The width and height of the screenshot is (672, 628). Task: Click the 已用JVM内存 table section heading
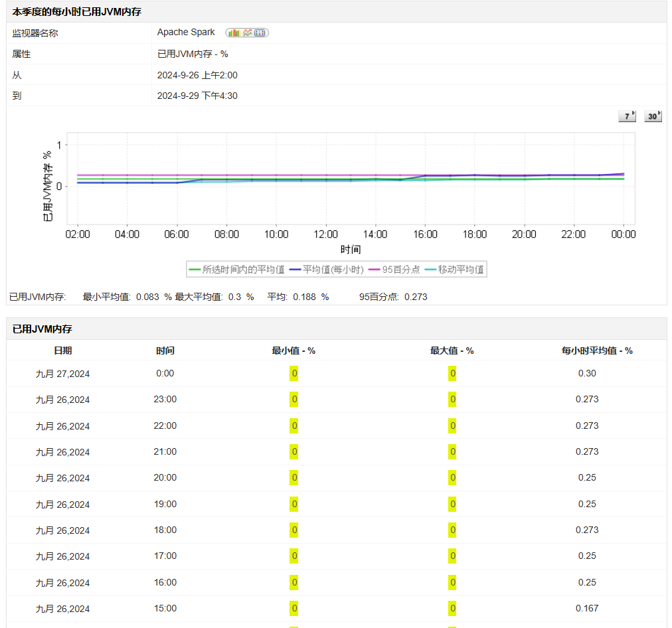pyautogui.click(x=42, y=329)
